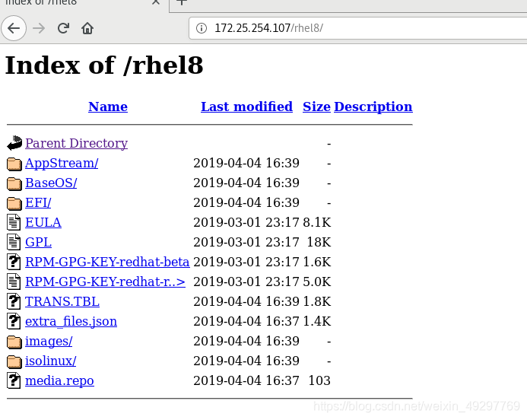Click the forward navigation arrow

pyautogui.click(x=39, y=28)
